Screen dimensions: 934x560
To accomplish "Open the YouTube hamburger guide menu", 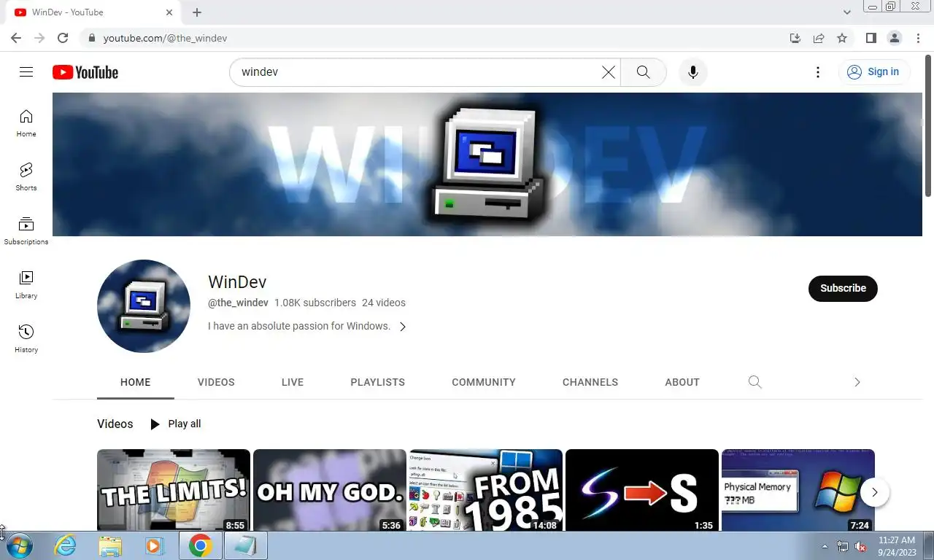I will (x=26, y=71).
